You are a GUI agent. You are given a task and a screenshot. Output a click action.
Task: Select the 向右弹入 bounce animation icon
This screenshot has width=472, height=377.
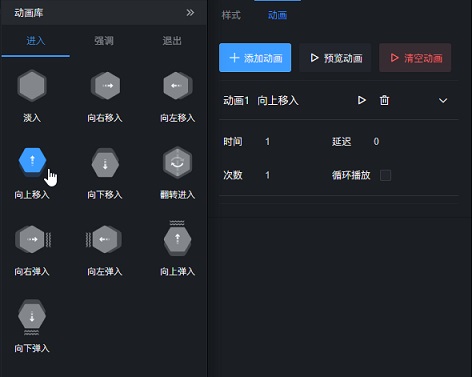33,239
